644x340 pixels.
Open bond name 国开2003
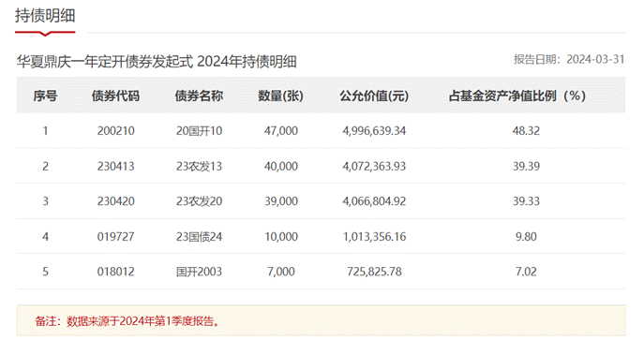coord(199,272)
